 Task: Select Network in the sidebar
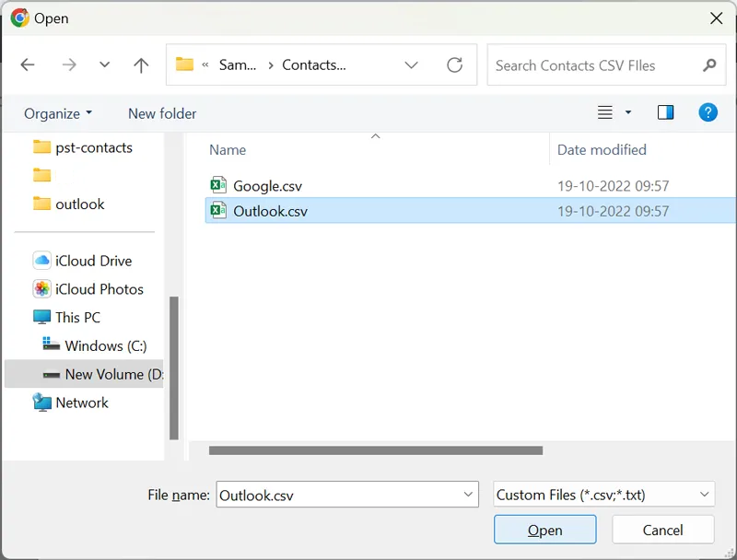tap(71, 402)
